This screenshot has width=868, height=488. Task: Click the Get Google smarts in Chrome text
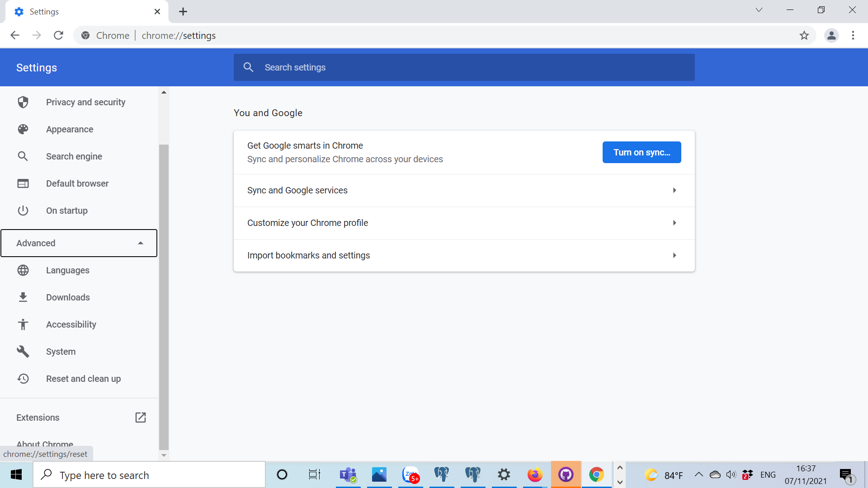coord(305,145)
